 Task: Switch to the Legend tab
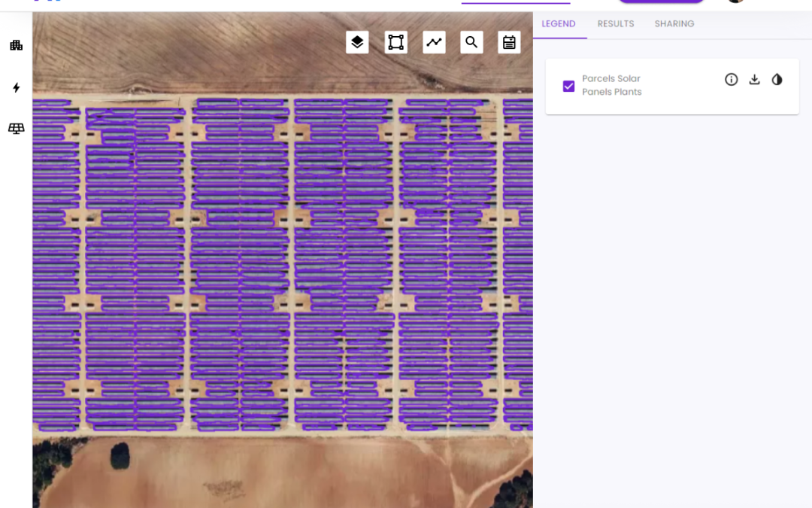[x=558, y=24]
